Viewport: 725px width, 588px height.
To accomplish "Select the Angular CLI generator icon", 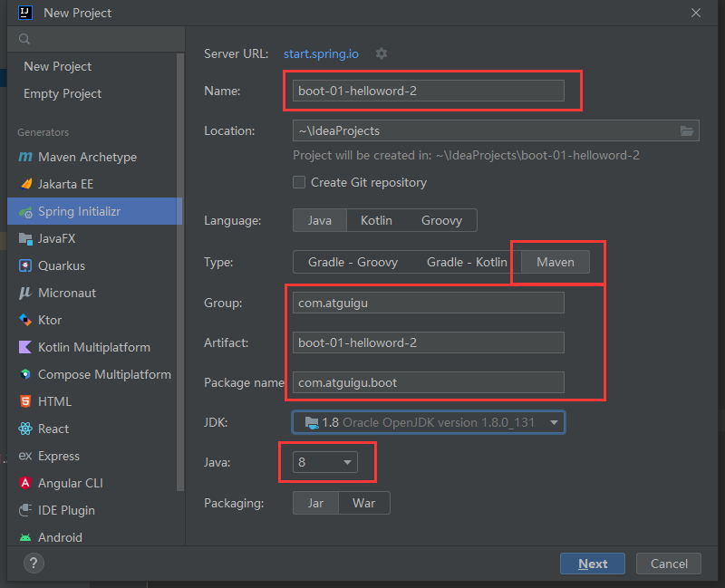I will click(x=25, y=483).
